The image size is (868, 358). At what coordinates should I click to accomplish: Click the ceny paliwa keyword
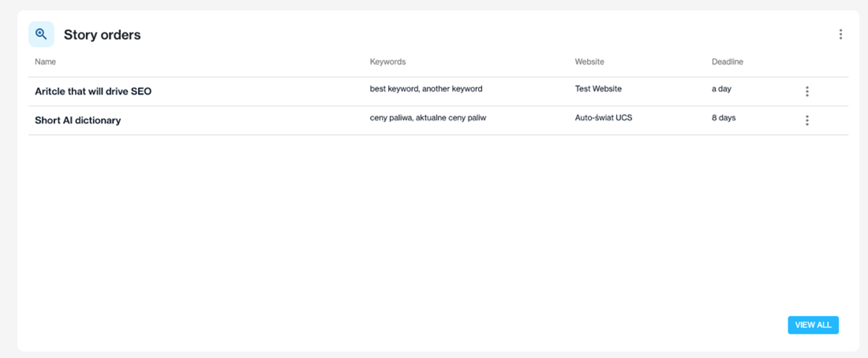391,117
